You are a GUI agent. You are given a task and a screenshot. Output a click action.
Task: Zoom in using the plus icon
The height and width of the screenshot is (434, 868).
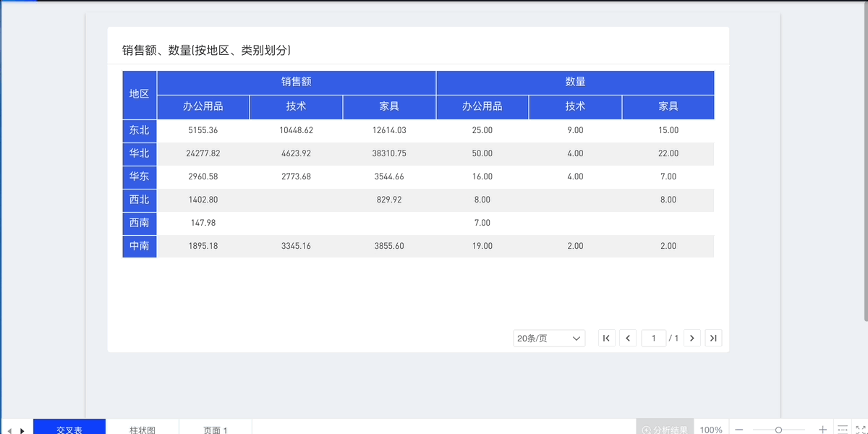pos(823,429)
